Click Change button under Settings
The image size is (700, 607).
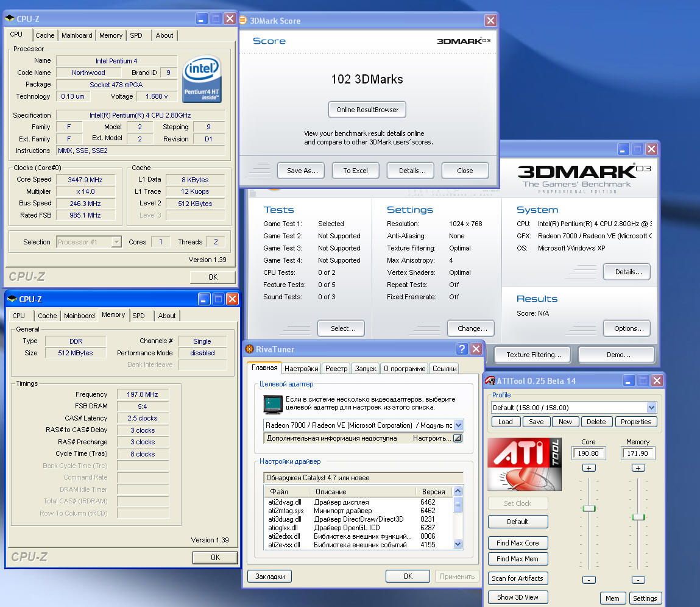coord(471,328)
